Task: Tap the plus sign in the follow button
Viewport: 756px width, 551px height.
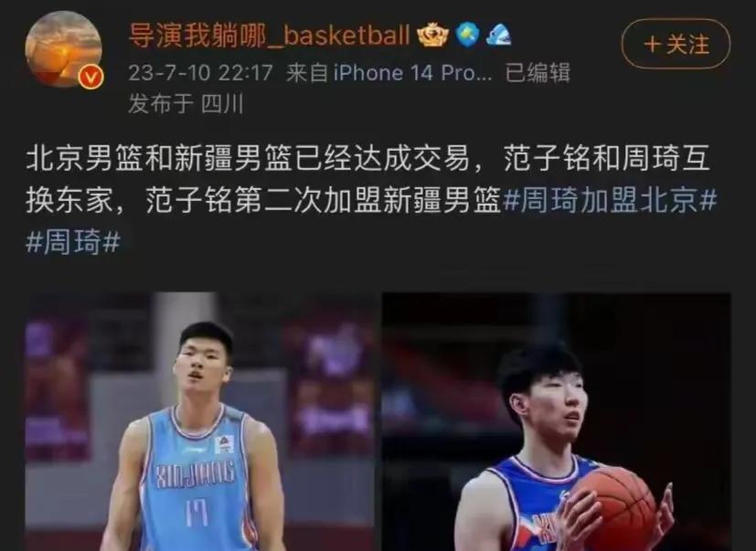Action: 652,45
